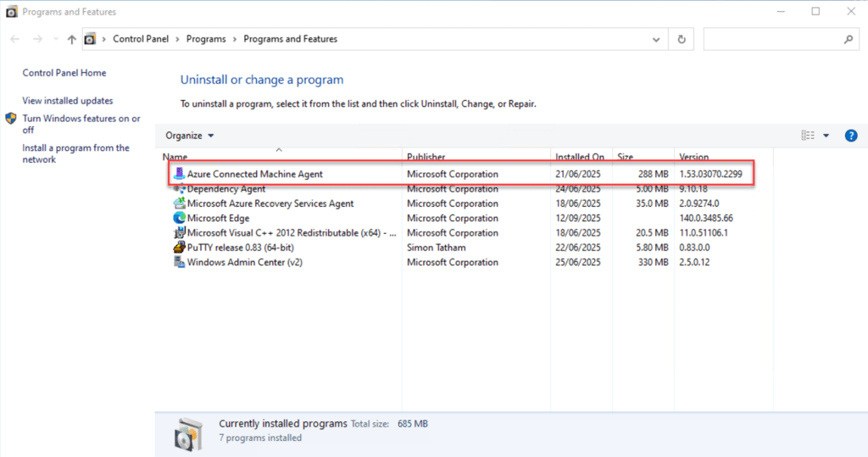Image resolution: width=868 pixels, height=457 pixels.
Task: Expand the address bar history dropdown
Action: pyautogui.click(x=656, y=39)
